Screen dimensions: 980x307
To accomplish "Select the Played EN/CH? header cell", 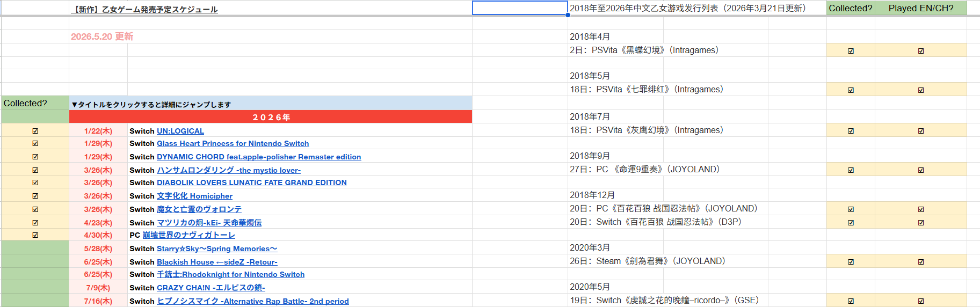I will click(921, 8).
